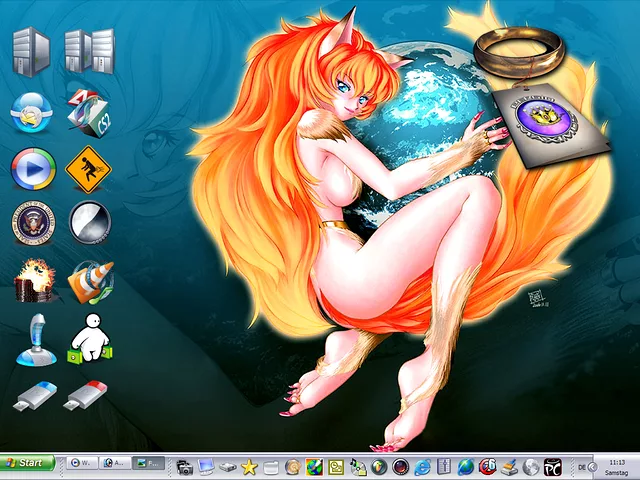Launch Internet Explorer from the taskbar

pyautogui.click(x=422, y=466)
